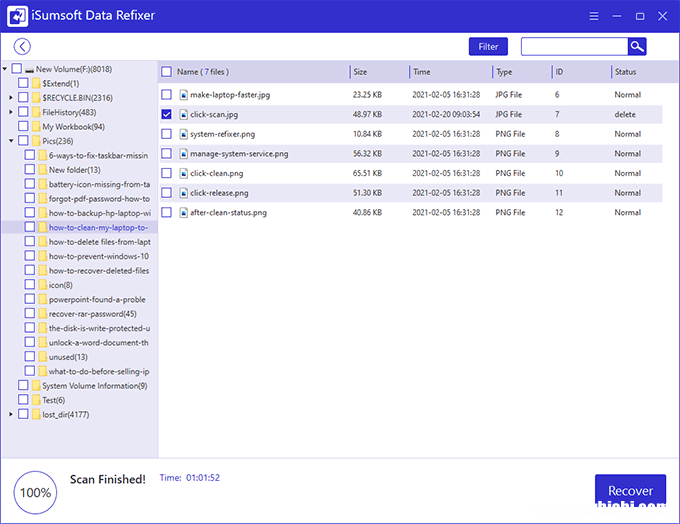Click the manage-system-service.png file icon

(x=183, y=154)
